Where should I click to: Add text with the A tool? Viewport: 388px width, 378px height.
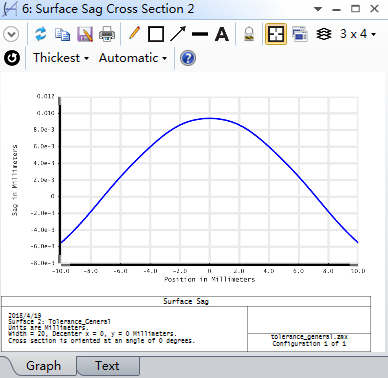[x=222, y=34]
